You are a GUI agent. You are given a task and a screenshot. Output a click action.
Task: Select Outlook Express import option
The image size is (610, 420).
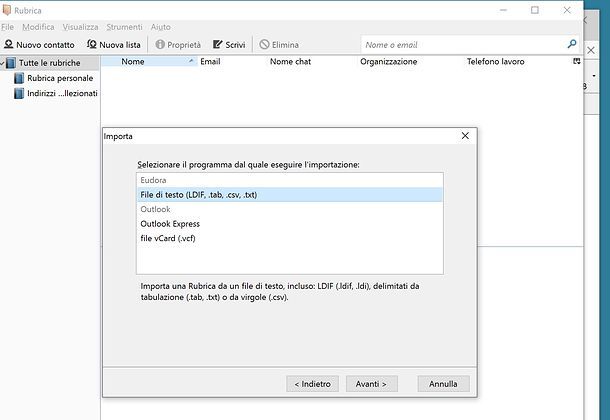pos(290,224)
